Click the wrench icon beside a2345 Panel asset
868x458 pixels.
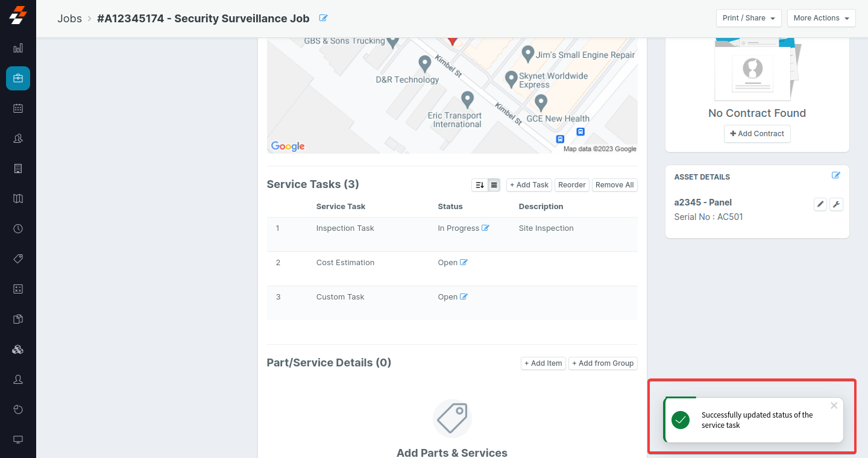click(x=836, y=204)
